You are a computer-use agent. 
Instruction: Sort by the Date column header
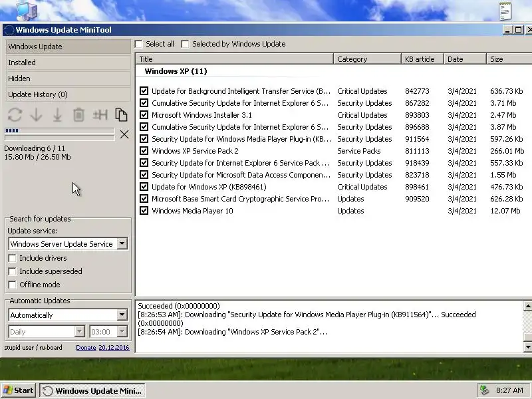(465, 59)
